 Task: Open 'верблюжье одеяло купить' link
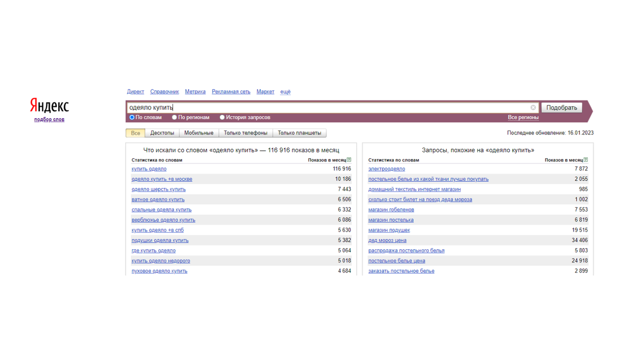[x=164, y=220]
